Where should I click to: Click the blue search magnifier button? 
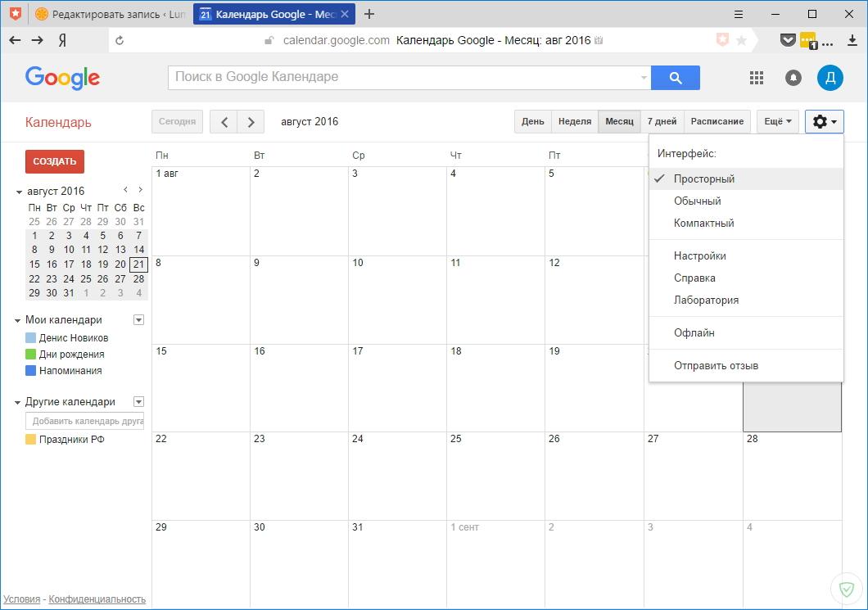[x=675, y=78]
